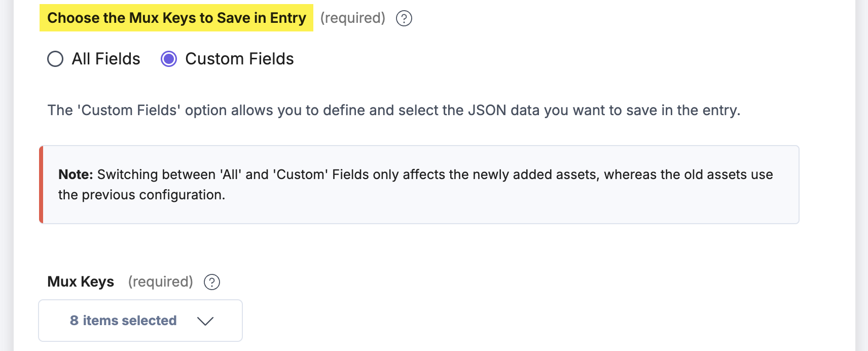Click "the previous configuration." line in the note
Screen dimensions: 868x351
(141, 195)
